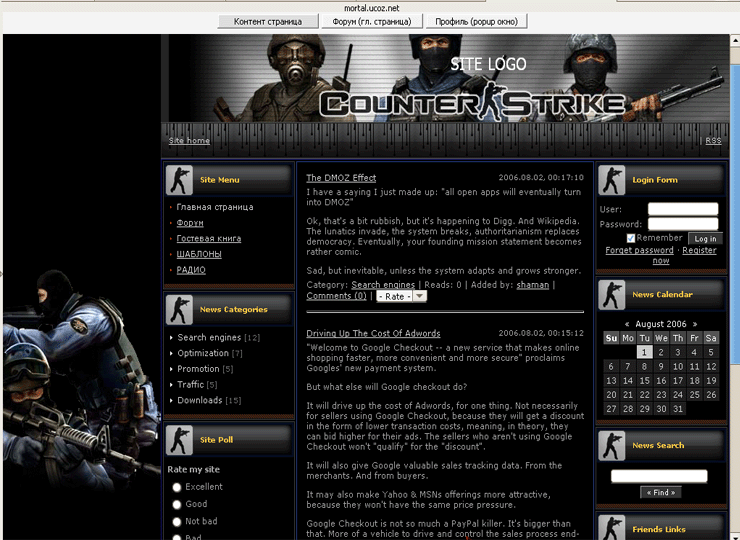Viewport: 740px width, 540px height.
Task: Select day 1 in August calendar
Action: tap(644, 352)
